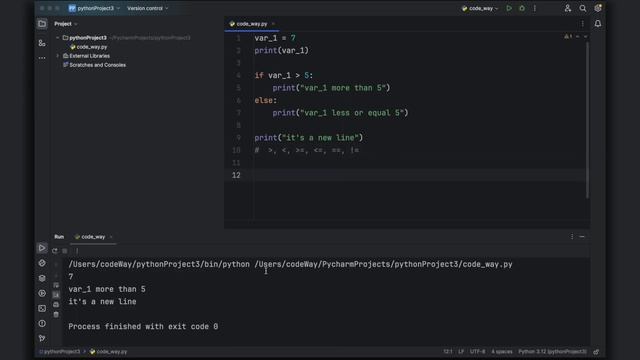Click the 'else:' line in editor

(x=266, y=100)
